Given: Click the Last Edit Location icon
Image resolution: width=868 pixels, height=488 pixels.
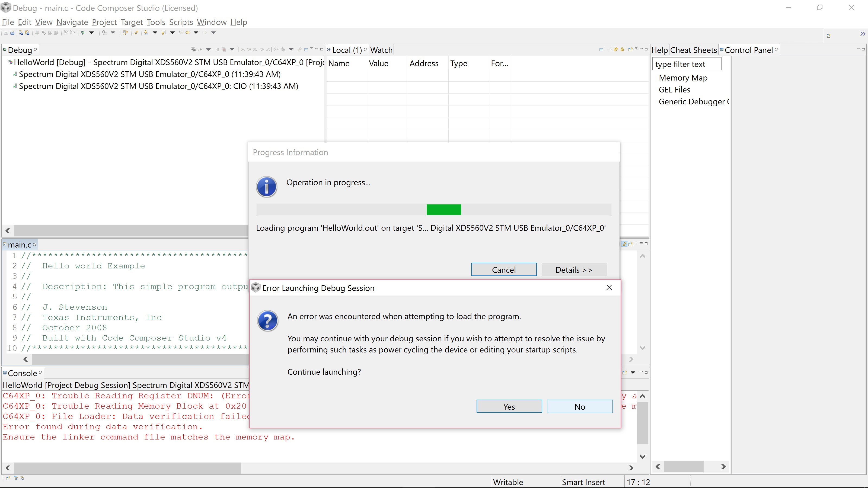Looking at the screenshot, I should coord(181,33).
